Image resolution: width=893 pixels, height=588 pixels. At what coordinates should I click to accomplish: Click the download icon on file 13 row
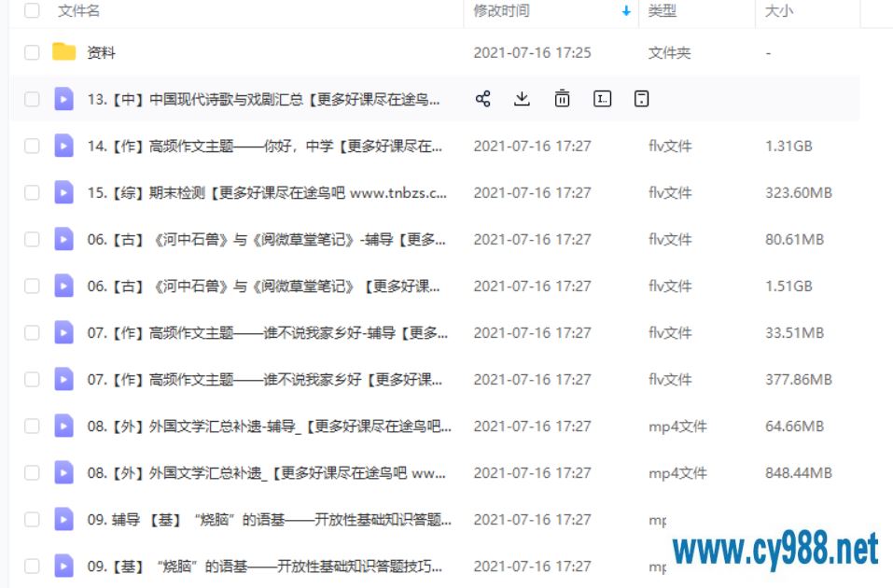[522, 99]
